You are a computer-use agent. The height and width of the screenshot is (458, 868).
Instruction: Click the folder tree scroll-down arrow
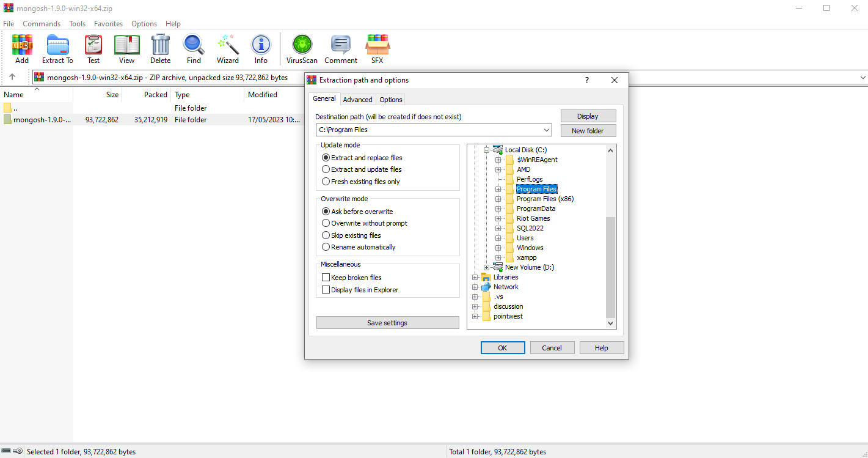[x=610, y=323]
